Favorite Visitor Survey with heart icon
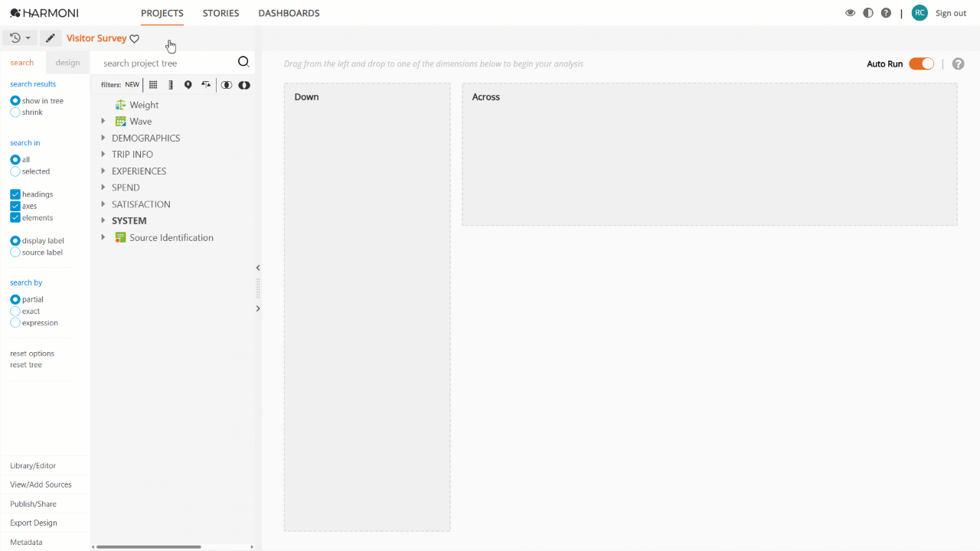The image size is (980, 551). pos(135,38)
